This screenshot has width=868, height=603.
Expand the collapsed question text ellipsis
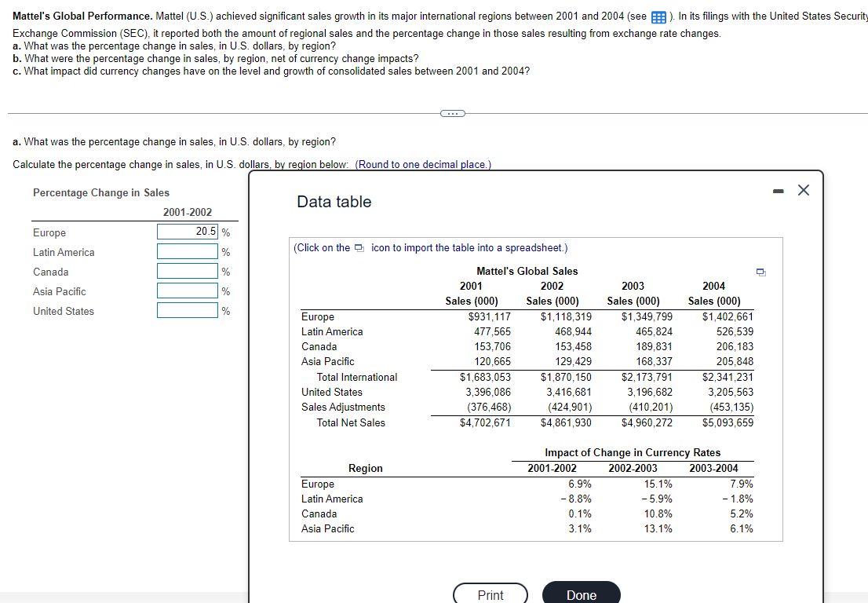pos(453,114)
